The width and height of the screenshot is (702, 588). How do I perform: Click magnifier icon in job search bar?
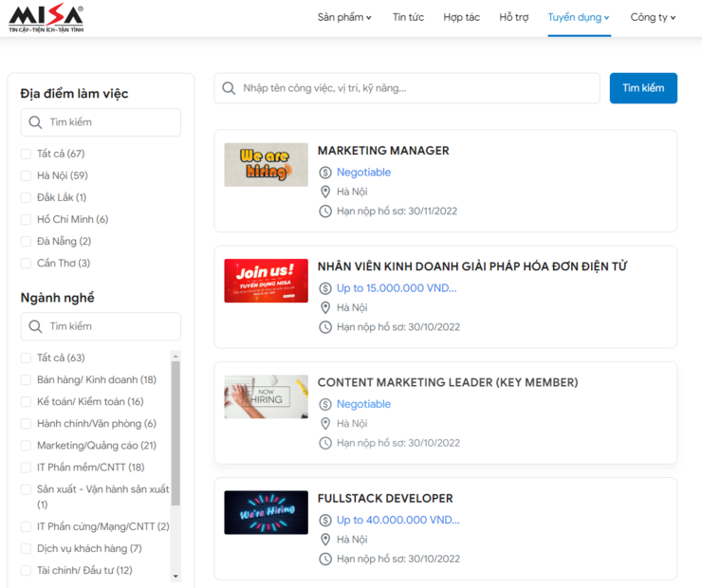pos(229,88)
